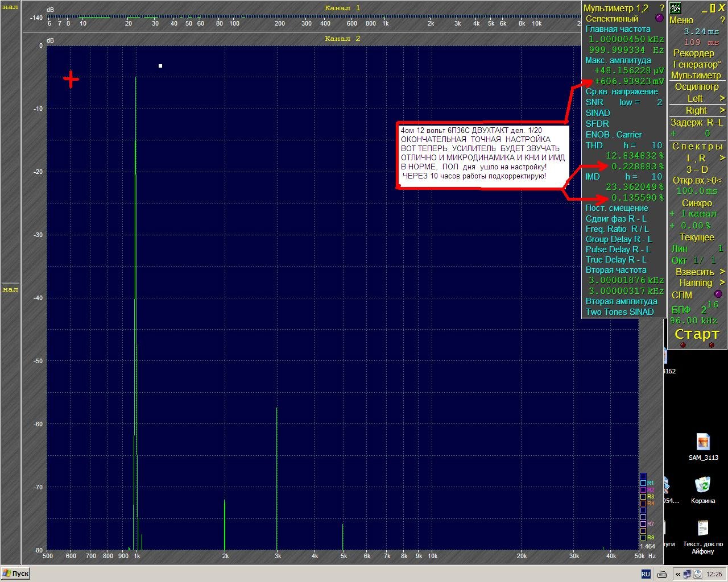Open SAM_3113 image file on desktop
The image size is (728, 582).
point(703,447)
